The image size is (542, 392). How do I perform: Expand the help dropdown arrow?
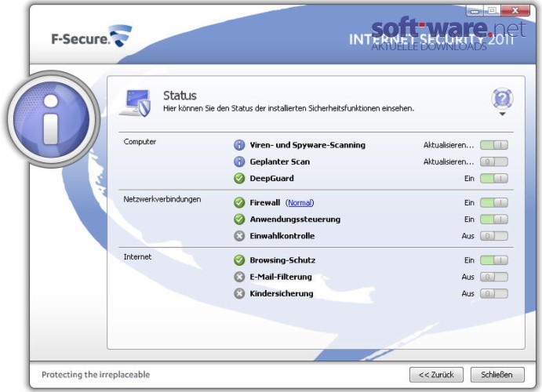coord(502,114)
